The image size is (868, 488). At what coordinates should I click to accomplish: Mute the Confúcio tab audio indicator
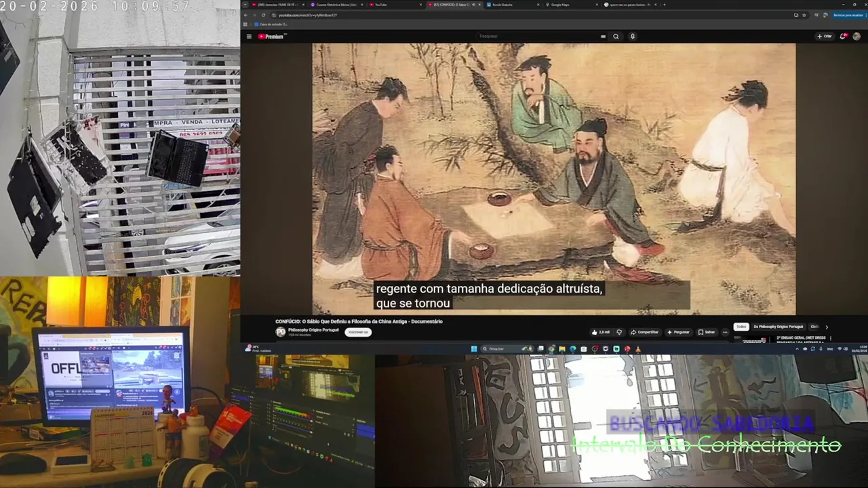tap(473, 5)
